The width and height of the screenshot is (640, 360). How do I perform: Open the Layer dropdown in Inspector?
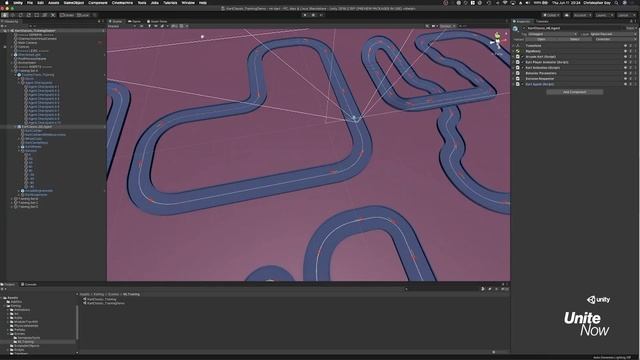tap(613, 34)
